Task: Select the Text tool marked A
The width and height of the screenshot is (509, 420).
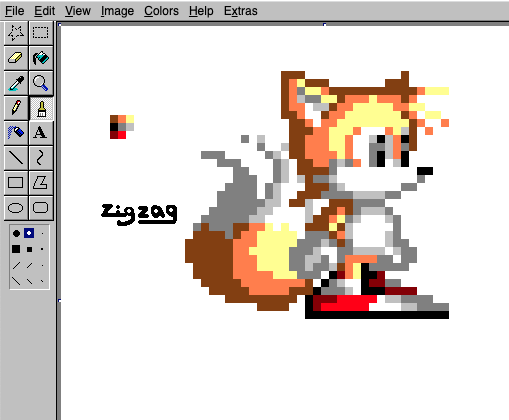Action: [41, 133]
